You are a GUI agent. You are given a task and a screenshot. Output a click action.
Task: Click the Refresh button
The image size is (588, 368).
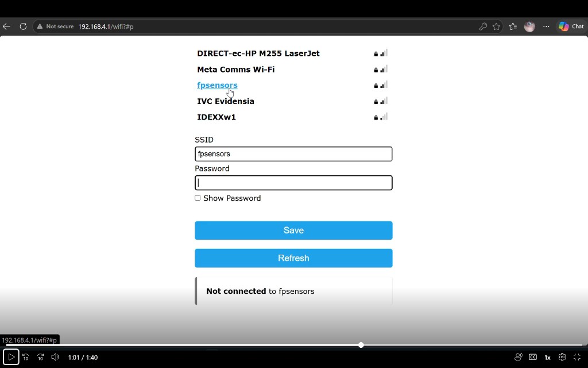293,258
